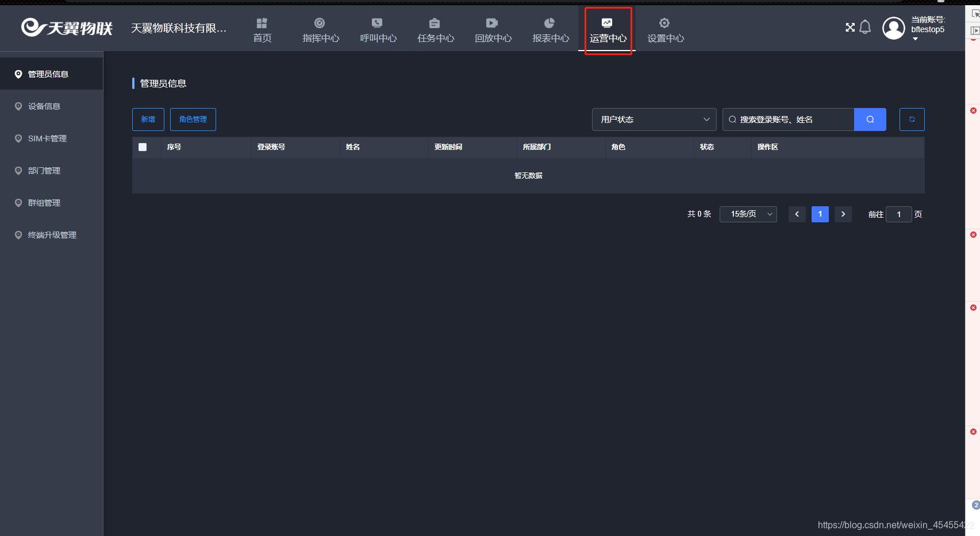
Task: Click the 角色 column header
Action: pos(618,147)
